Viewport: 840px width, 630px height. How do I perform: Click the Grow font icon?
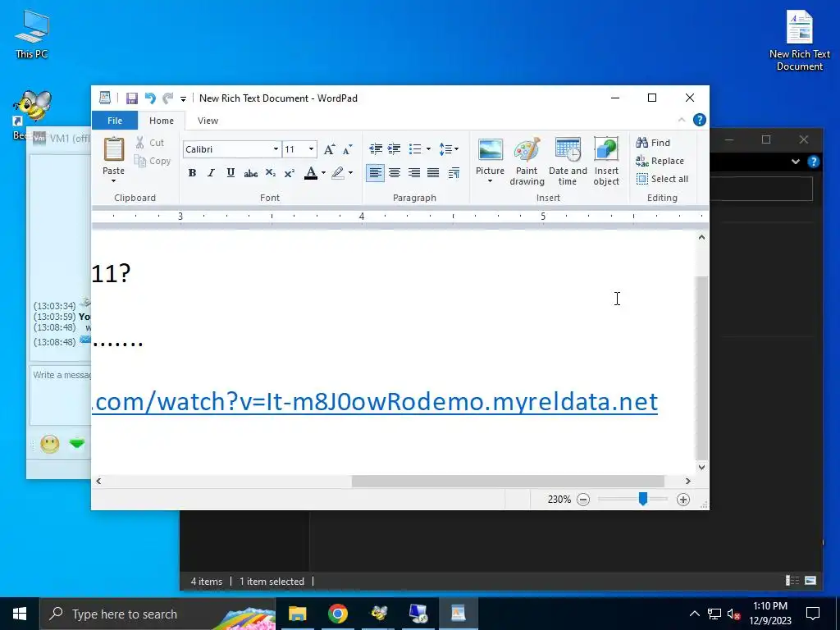click(x=330, y=149)
